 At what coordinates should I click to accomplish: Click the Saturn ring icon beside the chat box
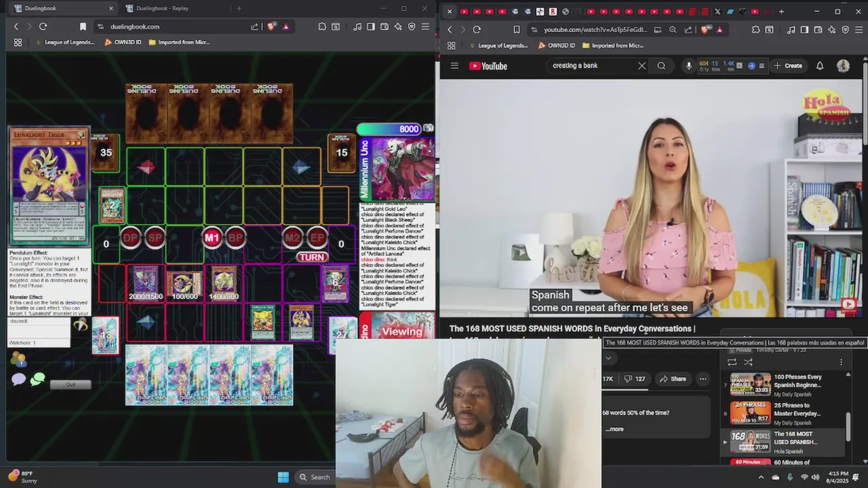pyautogui.click(x=81, y=325)
